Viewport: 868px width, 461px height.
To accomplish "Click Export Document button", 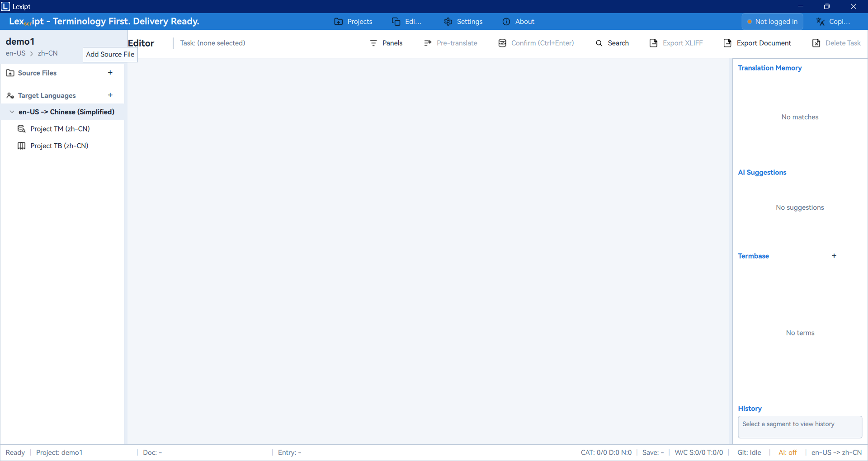I will (757, 43).
